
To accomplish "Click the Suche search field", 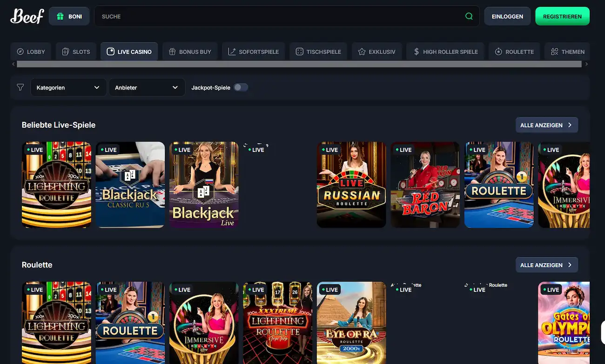I will [287, 16].
